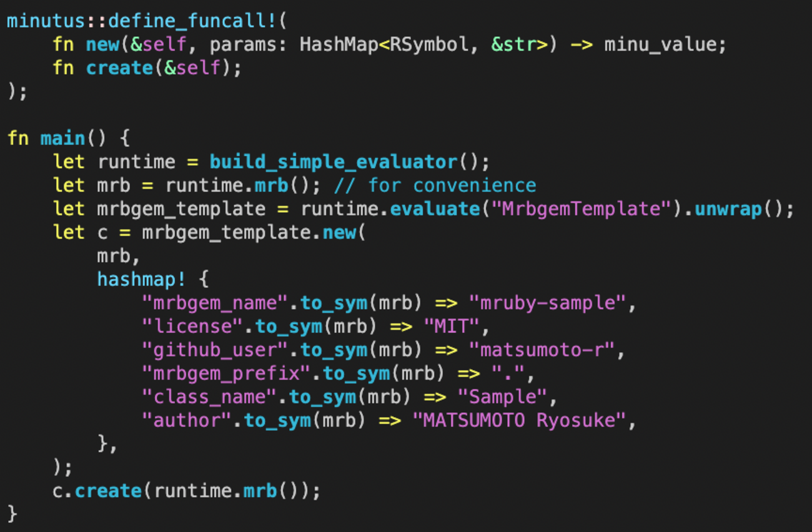
Task: Click the unwrap method call
Action: 727,209
